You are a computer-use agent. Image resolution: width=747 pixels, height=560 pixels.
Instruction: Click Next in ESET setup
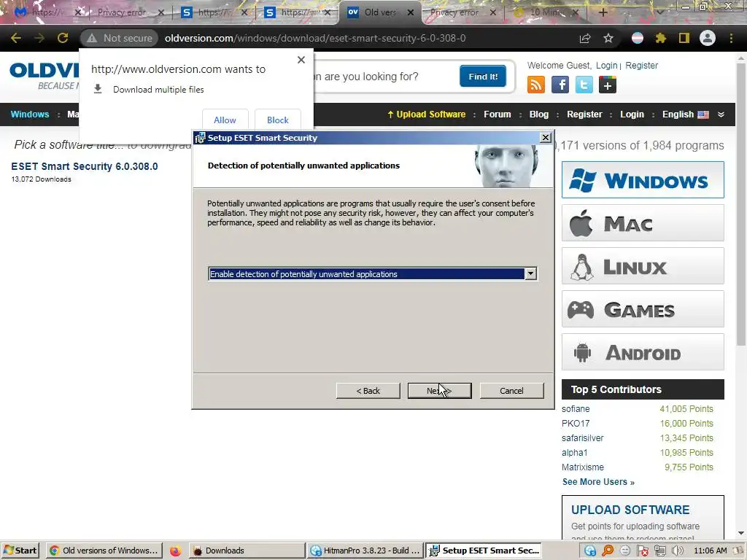coord(439,391)
